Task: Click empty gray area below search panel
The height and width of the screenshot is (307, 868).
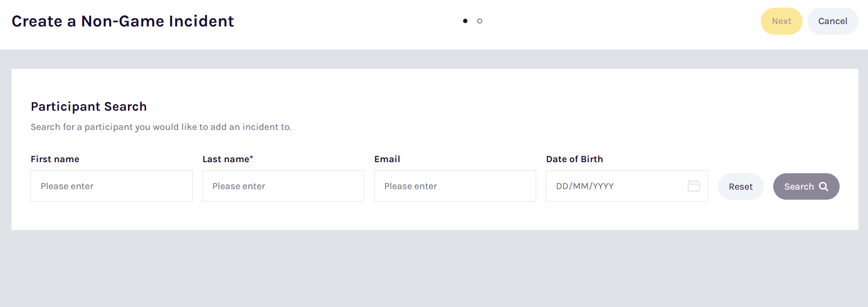Action: (x=433, y=269)
